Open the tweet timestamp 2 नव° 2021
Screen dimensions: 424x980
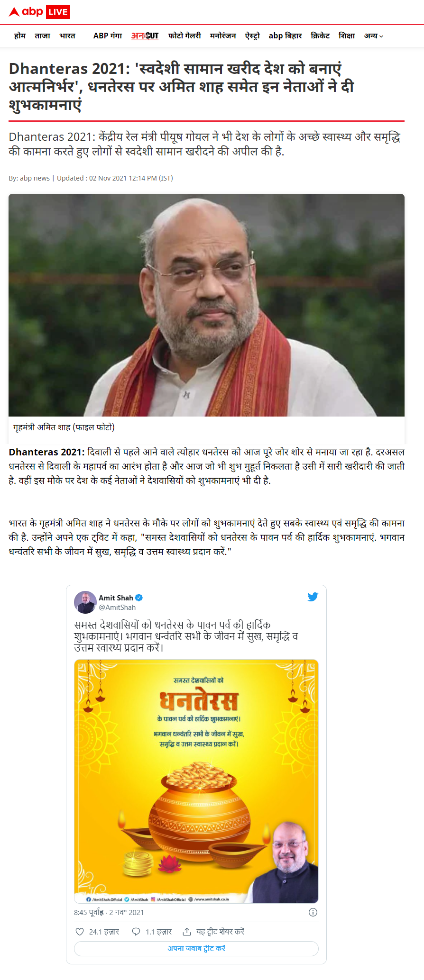click(x=127, y=912)
